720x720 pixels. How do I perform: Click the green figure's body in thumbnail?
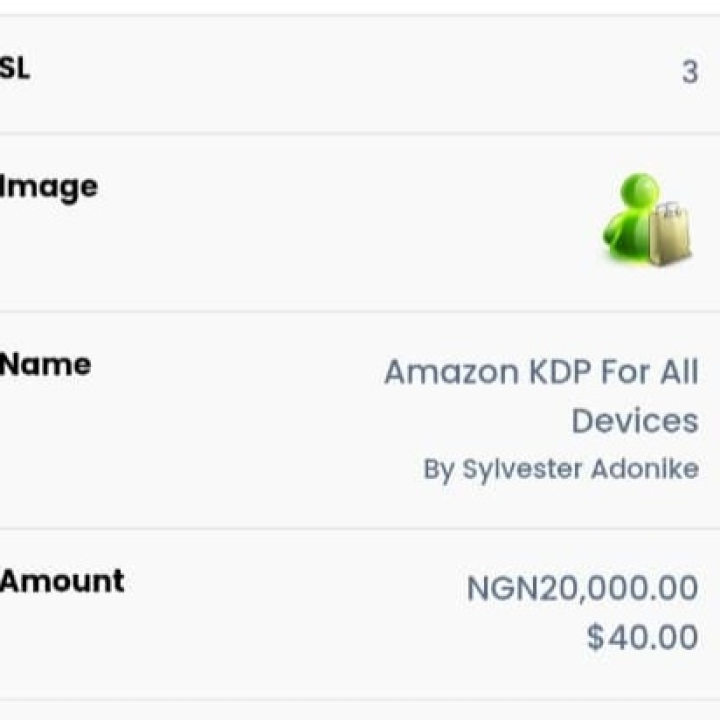coord(627,234)
